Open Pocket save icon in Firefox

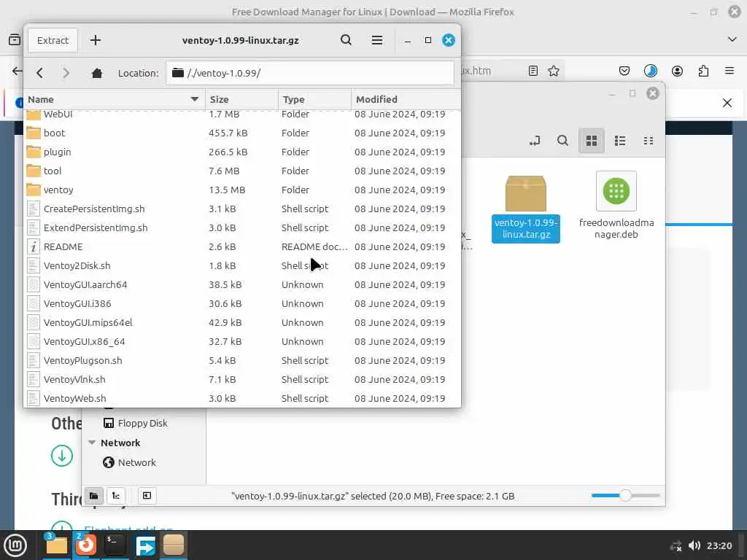click(x=624, y=71)
